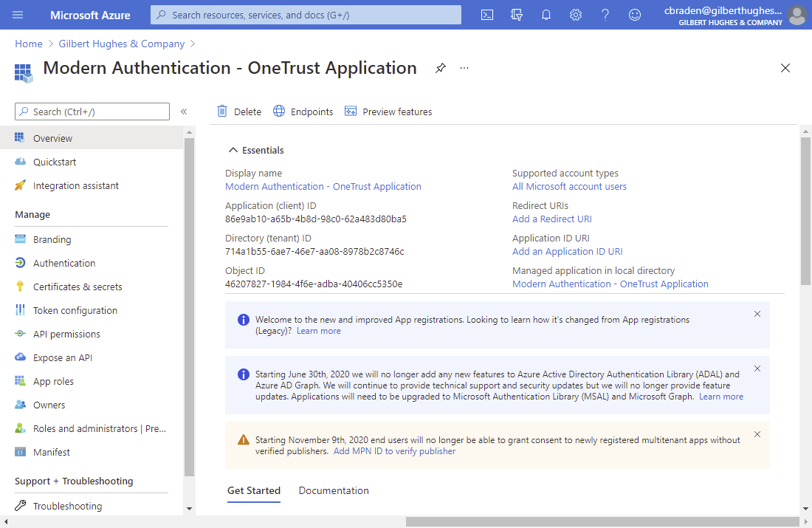Open the Manifest editor page

92,453
